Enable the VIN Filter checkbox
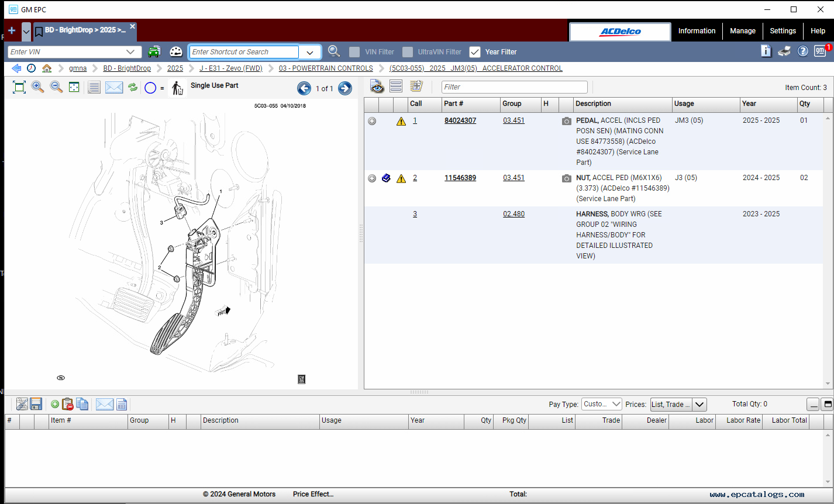The height and width of the screenshot is (504, 834). (354, 52)
